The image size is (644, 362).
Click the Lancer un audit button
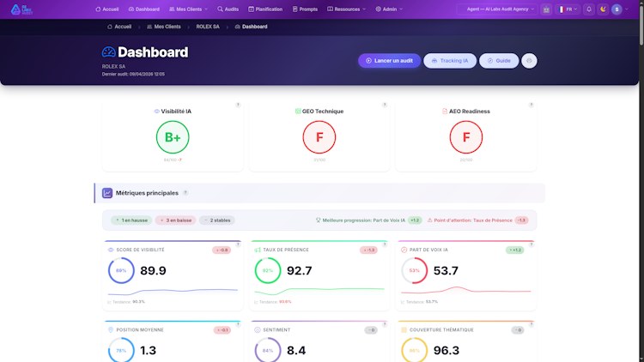(x=389, y=61)
